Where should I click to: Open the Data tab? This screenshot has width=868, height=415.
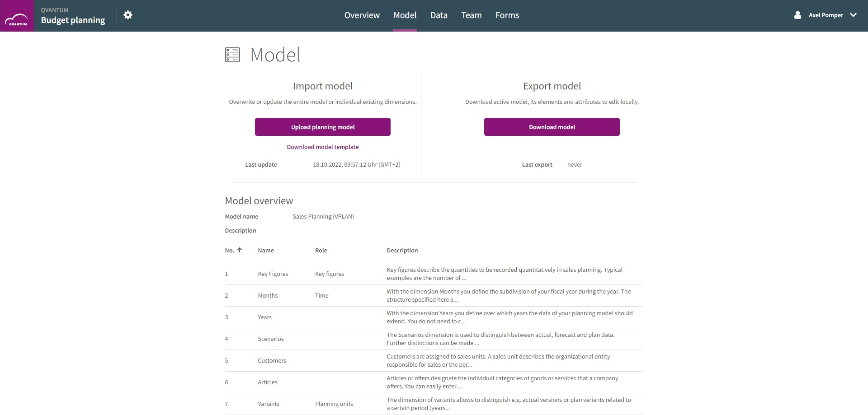pyautogui.click(x=439, y=15)
